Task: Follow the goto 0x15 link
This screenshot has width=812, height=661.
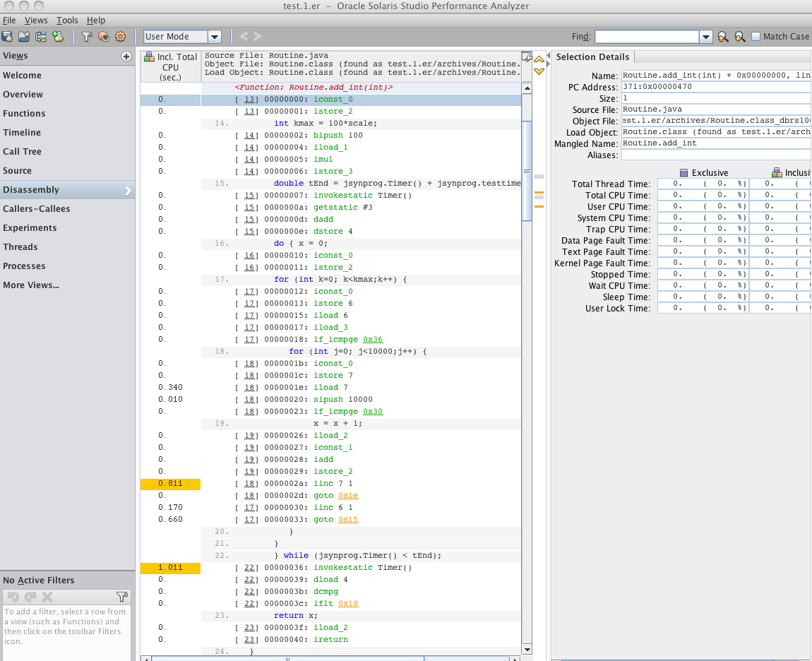Action: tap(348, 519)
